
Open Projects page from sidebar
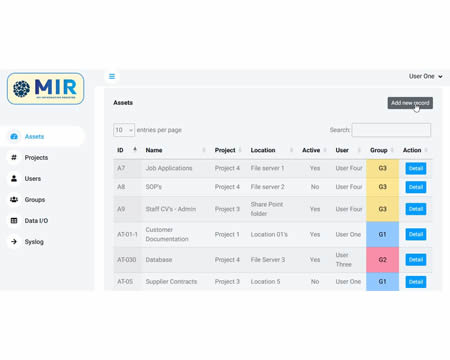36,157
